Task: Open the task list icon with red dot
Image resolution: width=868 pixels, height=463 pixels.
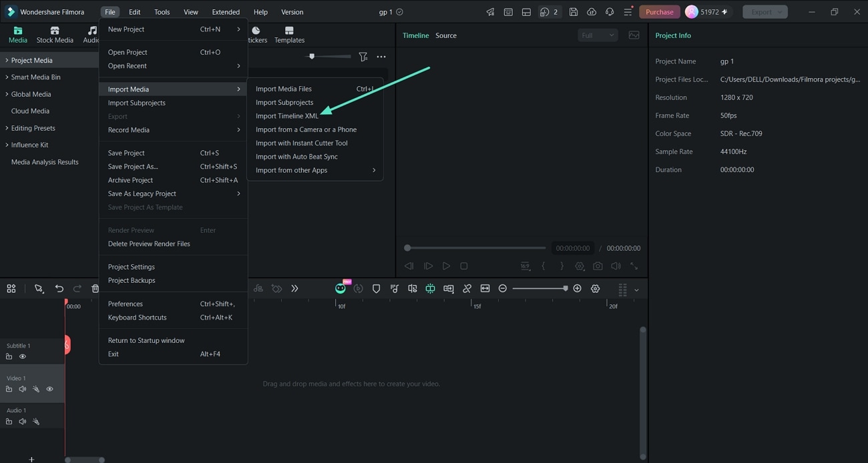Action: click(628, 12)
